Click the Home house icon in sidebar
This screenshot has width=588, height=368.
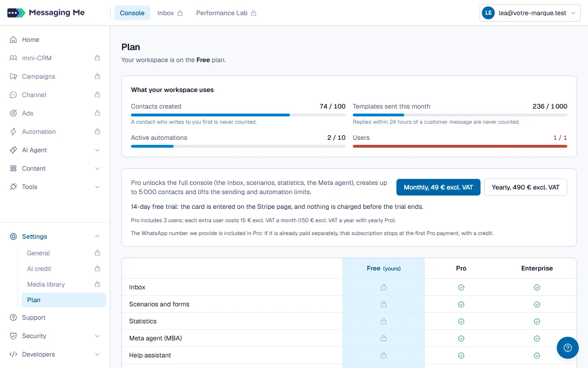[13, 40]
